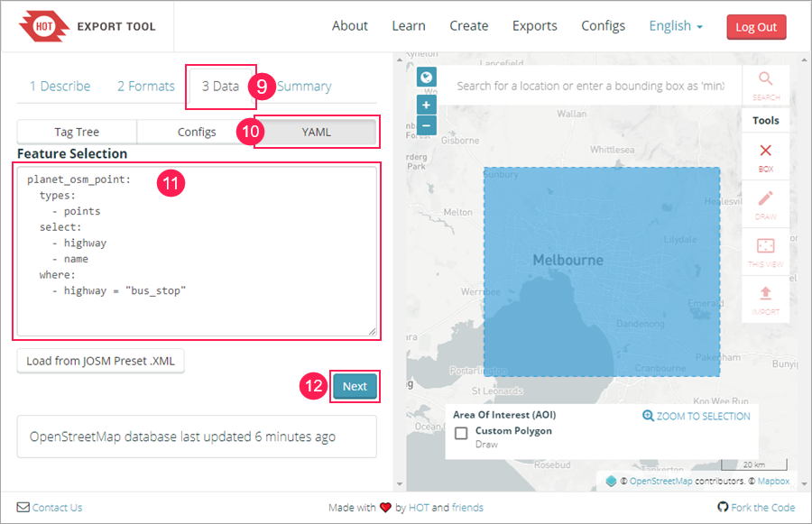Click the Mapbox attribution link

point(773,481)
